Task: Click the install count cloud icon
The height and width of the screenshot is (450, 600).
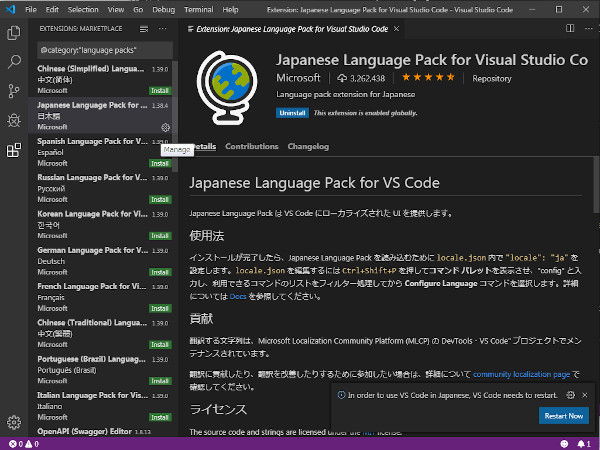Action: [x=342, y=78]
